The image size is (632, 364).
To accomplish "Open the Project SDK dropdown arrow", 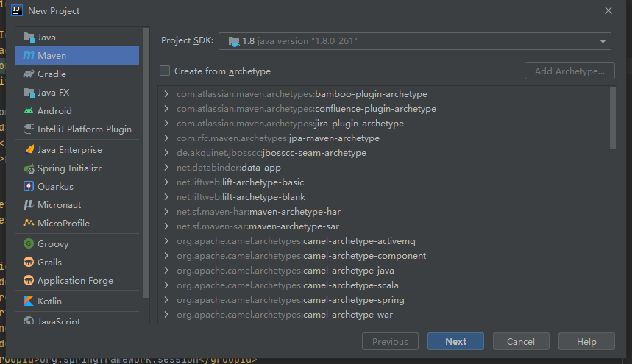I will tap(603, 41).
